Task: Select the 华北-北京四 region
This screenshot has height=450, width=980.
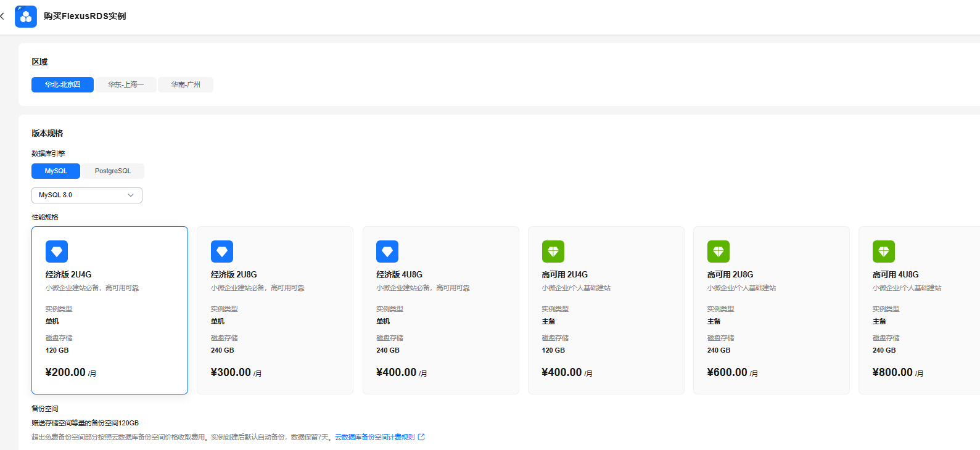Action: click(x=62, y=84)
